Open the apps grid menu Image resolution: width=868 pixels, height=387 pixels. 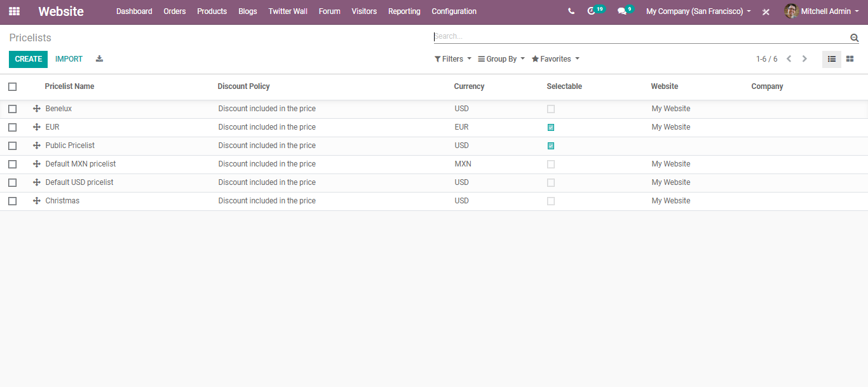point(14,11)
